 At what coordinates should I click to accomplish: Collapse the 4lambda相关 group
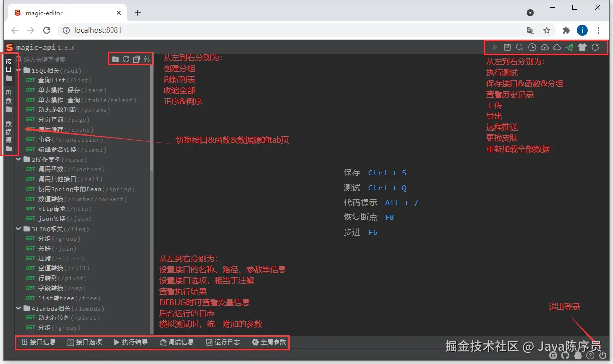pyautogui.click(x=19, y=308)
